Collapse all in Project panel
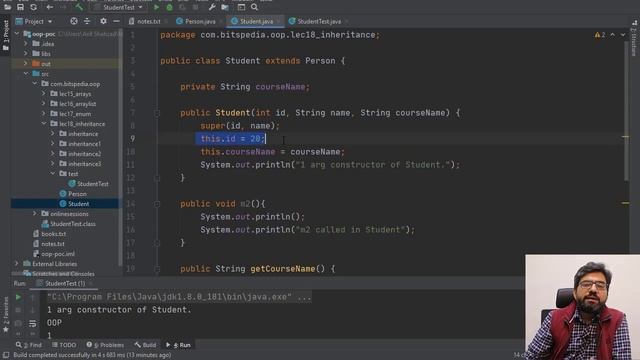Screen dimensions: 640x360 87,21
